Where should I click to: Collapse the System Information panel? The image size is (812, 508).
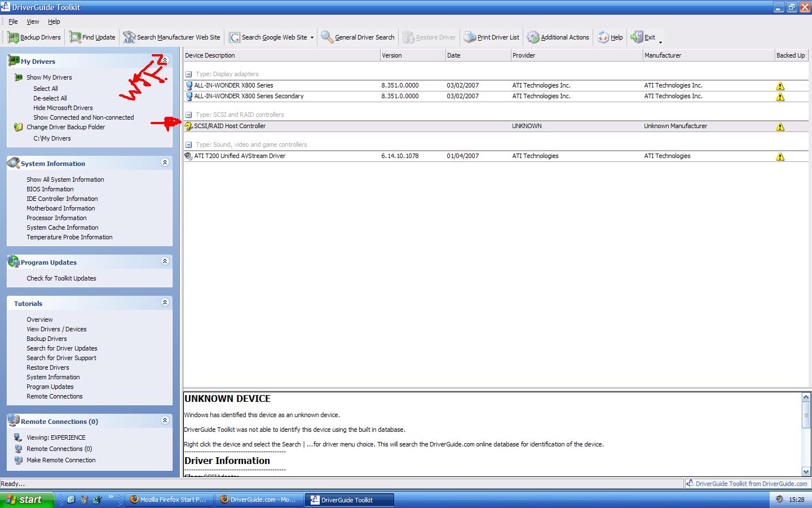point(165,162)
